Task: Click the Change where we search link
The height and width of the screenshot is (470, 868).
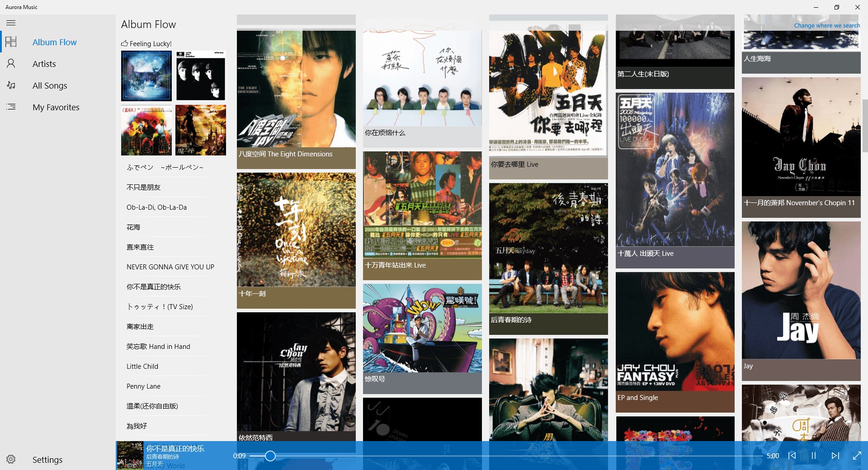Action: click(x=827, y=25)
